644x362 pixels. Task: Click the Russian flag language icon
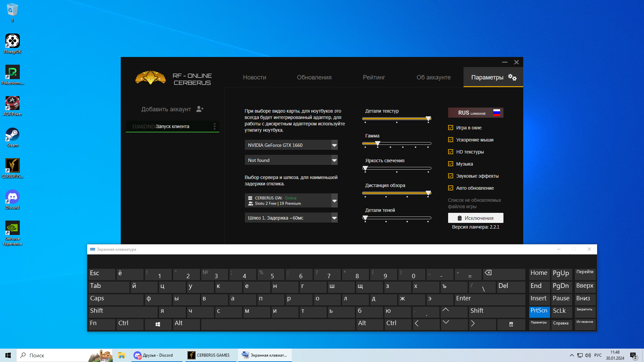tap(497, 113)
